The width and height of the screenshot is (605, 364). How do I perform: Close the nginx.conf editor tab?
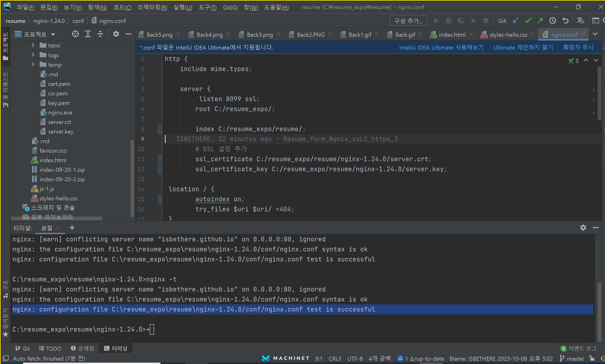[584, 34]
